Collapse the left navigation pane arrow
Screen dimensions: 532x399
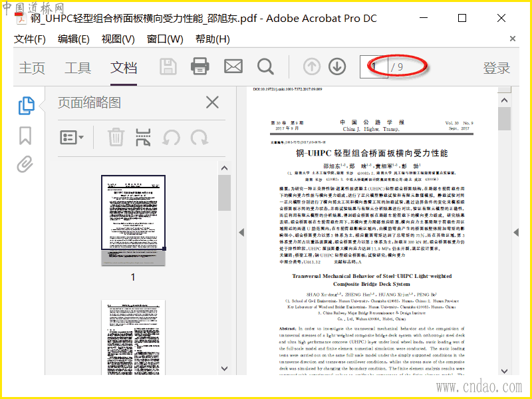(x=241, y=232)
